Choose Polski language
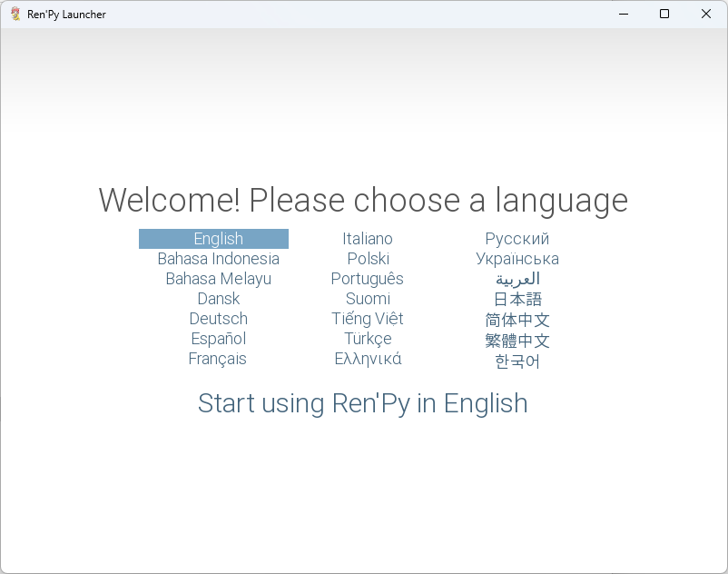 point(369,259)
